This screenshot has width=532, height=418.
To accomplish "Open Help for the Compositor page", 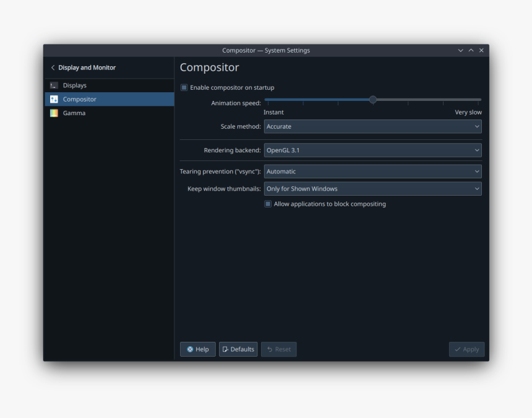I will (x=198, y=349).
